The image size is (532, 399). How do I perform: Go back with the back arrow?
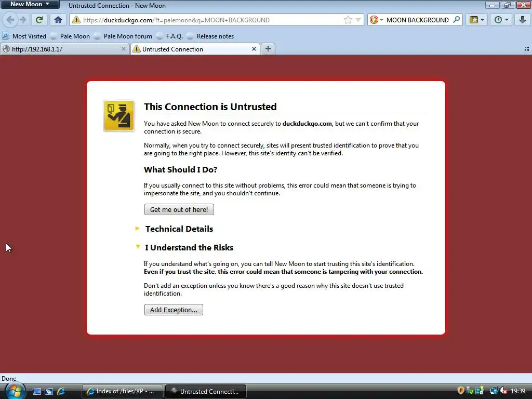coord(10,20)
